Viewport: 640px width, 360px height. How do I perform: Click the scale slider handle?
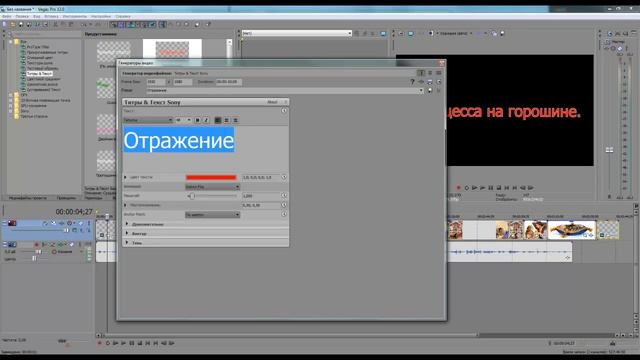(191, 196)
